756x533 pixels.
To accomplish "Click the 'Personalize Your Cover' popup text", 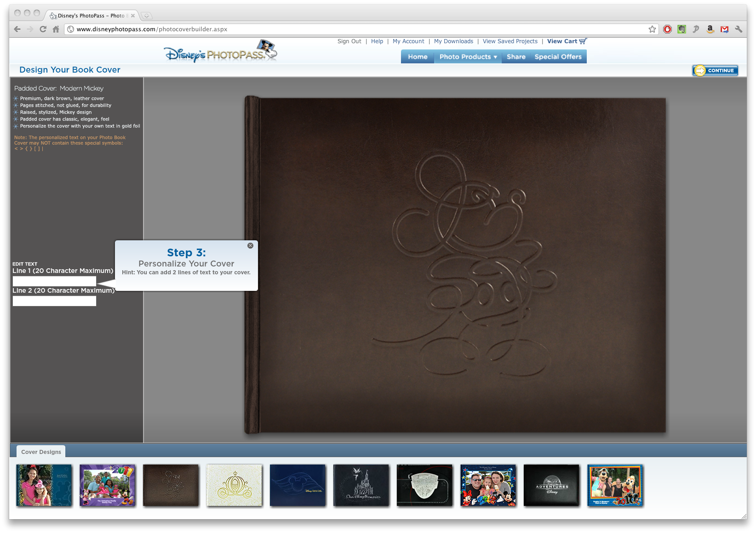I will click(186, 264).
